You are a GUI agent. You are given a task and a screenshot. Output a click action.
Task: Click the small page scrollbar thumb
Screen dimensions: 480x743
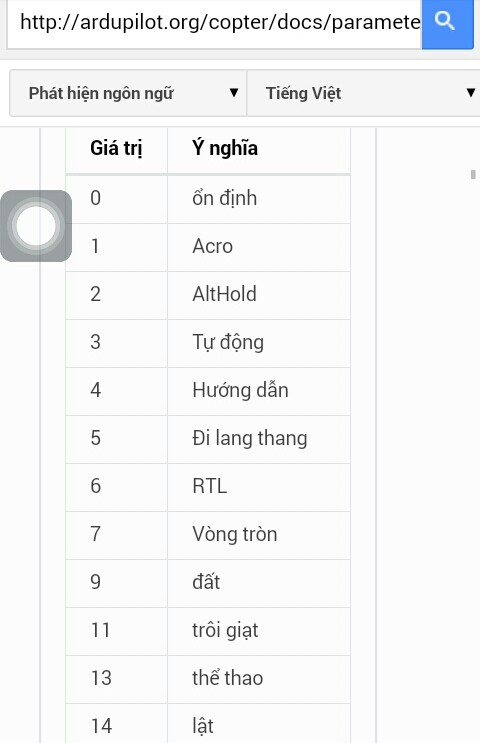(473, 174)
